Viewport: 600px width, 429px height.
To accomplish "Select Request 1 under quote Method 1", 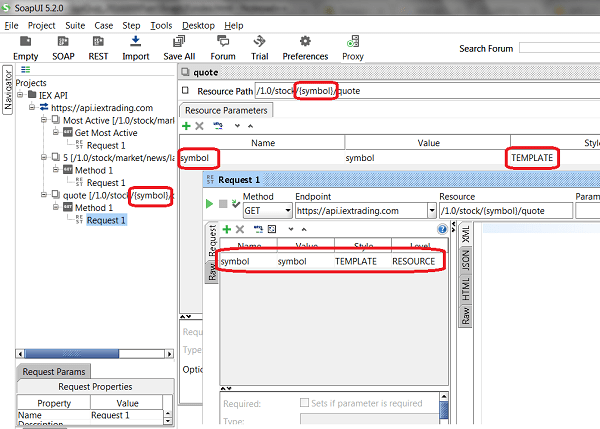I will pyautogui.click(x=106, y=220).
